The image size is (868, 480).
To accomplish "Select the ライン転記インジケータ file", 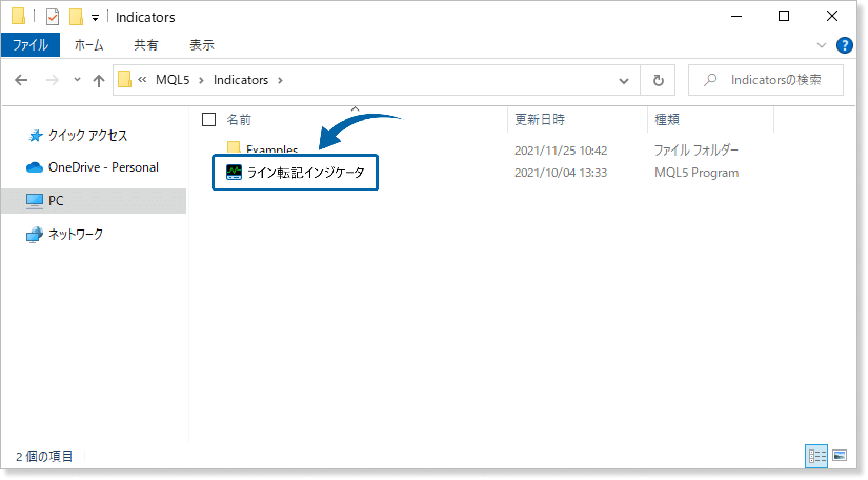I will (x=305, y=173).
